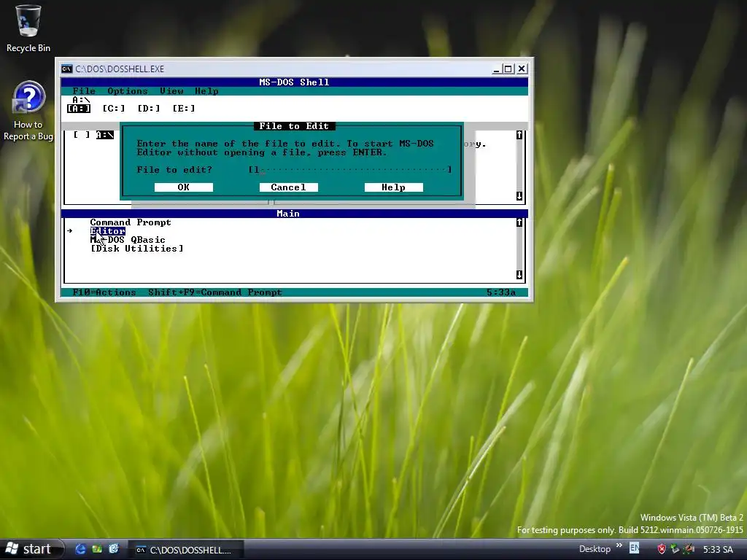747x560 pixels.
Task: Click the down arrow of the file list scrollbar
Action: [x=519, y=196]
